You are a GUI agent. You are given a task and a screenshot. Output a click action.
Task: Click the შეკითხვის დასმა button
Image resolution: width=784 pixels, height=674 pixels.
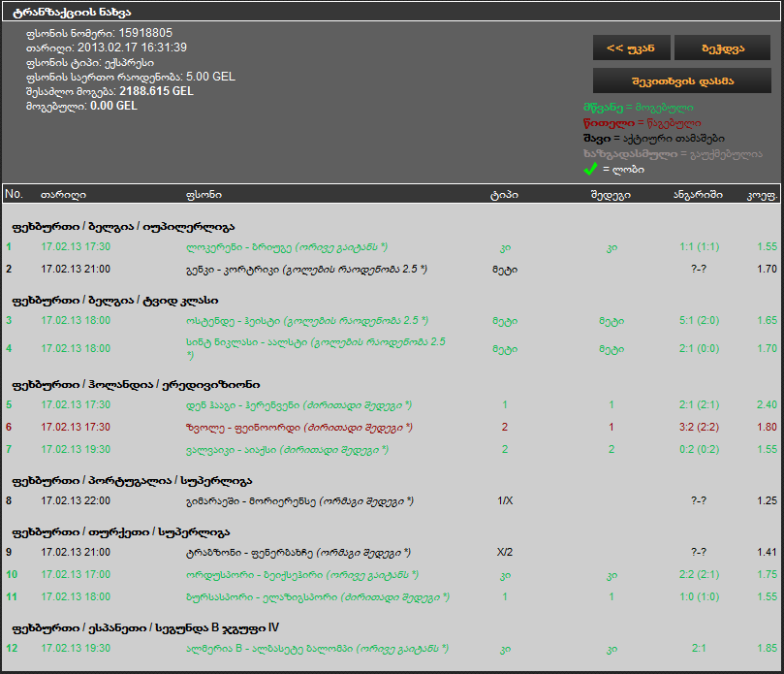[x=682, y=81]
